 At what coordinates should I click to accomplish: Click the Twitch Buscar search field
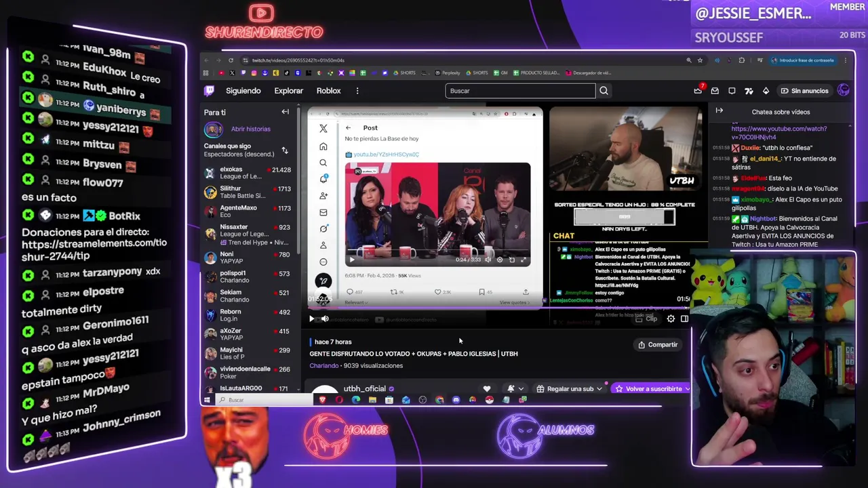click(520, 91)
